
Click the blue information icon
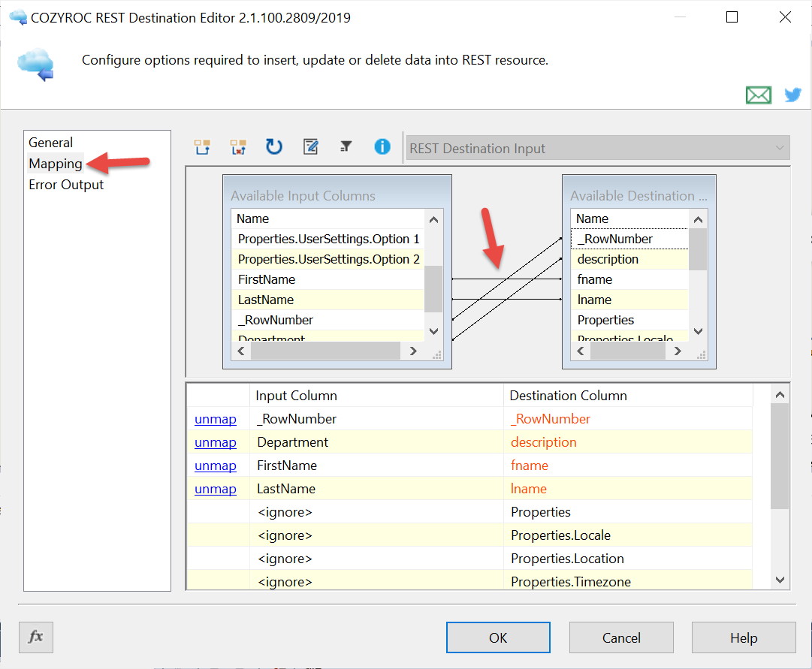[382, 147]
